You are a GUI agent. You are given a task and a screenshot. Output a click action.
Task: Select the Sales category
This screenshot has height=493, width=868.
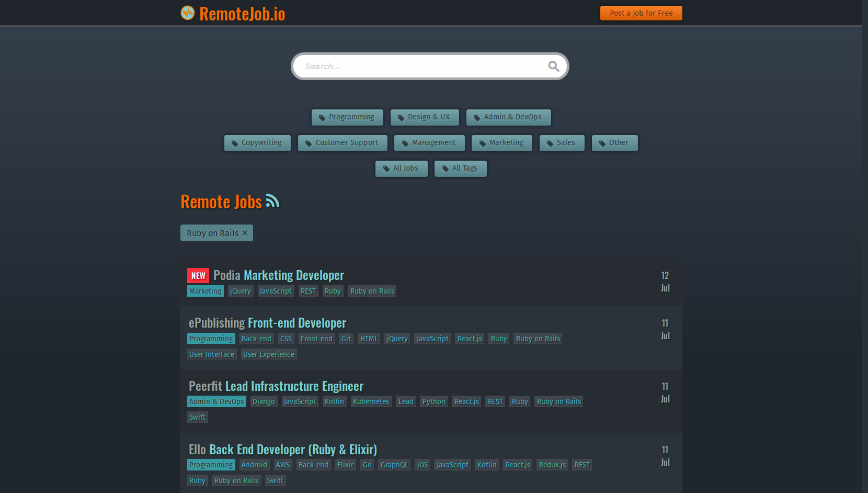[x=562, y=143]
